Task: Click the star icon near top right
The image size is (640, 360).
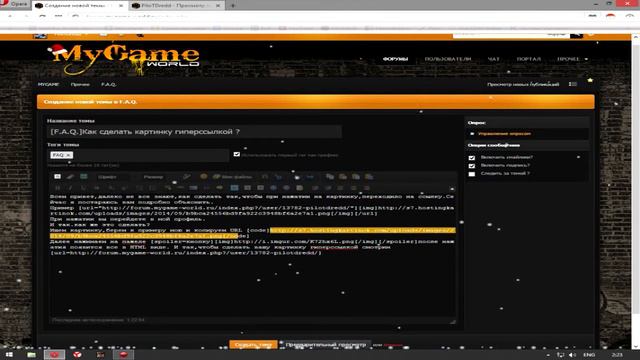Action: 590,80
